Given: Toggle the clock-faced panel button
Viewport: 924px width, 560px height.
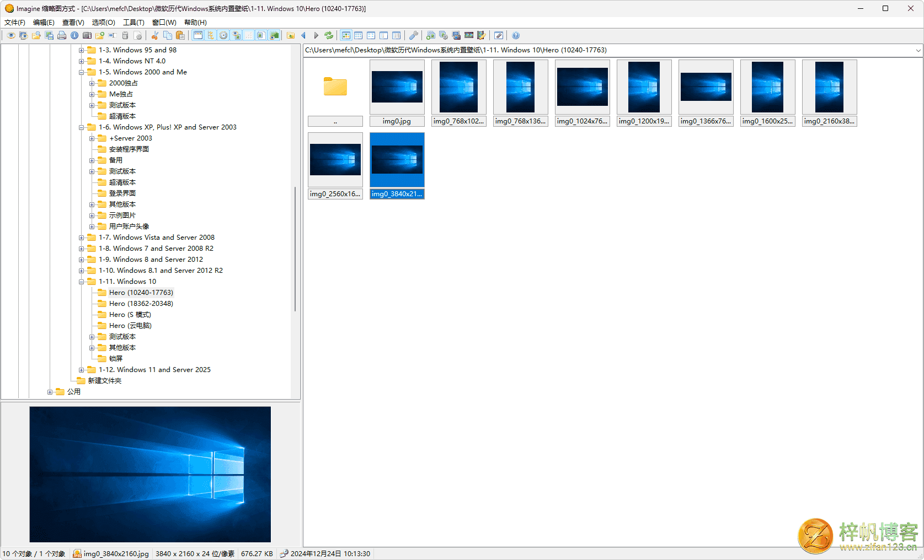Looking at the screenshot, I should (x=223, y=35).
